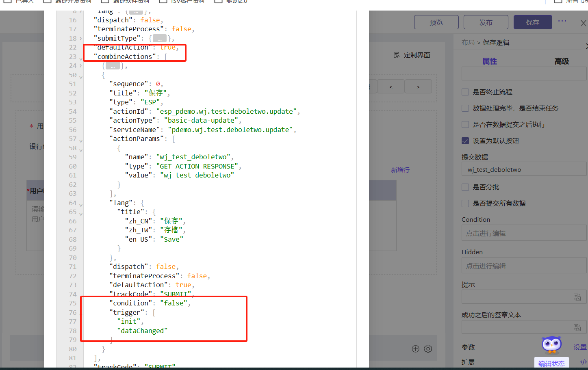The image size is (588, 370).
Task: Close the designer with top X icon
Action: pos(583,23)
